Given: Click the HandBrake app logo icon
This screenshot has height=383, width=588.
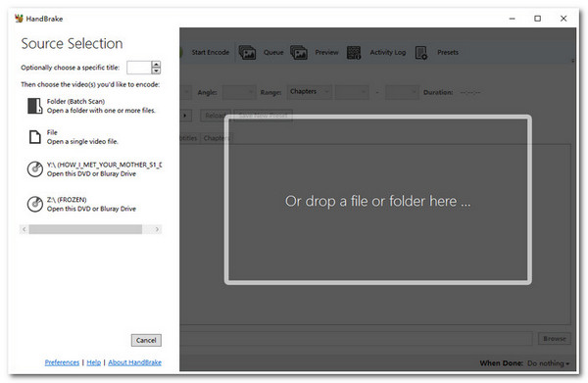Looking at the screenshot, I should tap(19, 19).
